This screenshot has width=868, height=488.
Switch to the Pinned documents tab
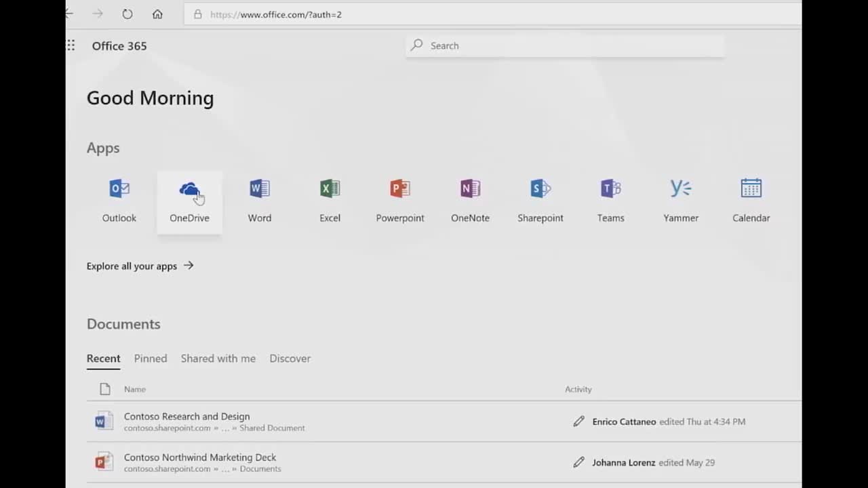pyautogui.click(x=150, y=359)
